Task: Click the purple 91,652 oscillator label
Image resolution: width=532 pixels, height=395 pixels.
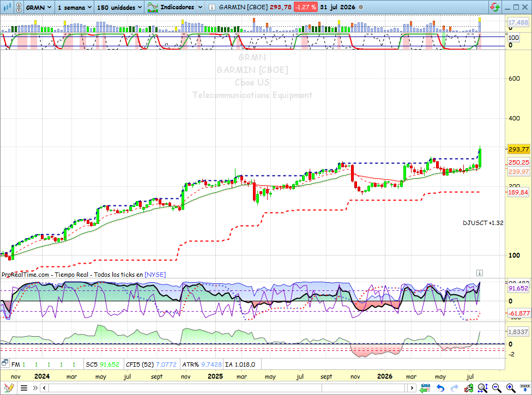Action: click(x=518, y=288)
